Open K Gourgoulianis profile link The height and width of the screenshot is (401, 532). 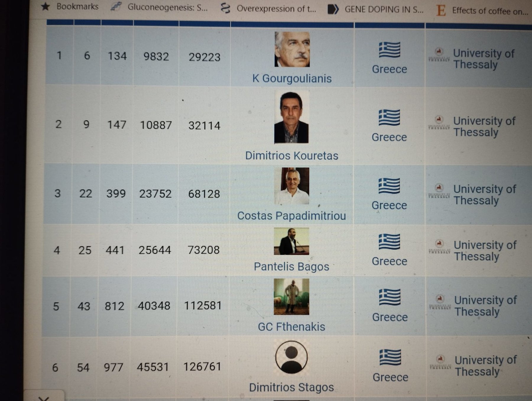click(292, 79)
